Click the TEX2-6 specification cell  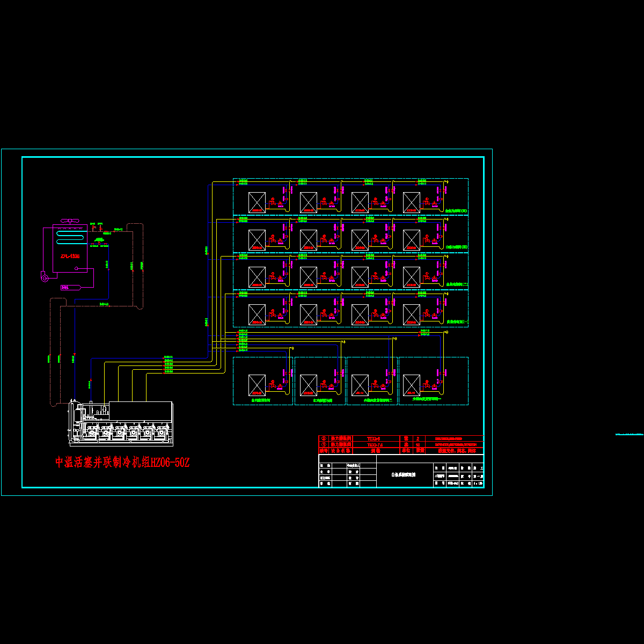[x=373, y=438]
